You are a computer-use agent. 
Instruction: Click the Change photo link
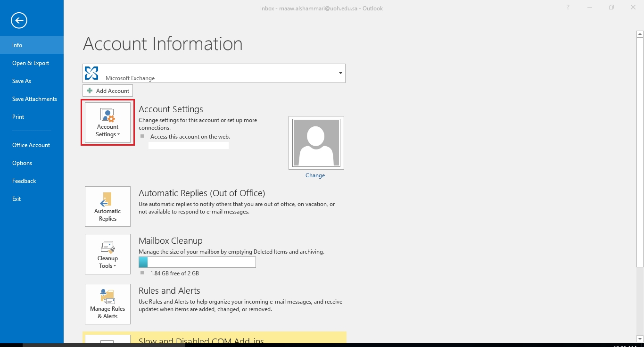315,175
